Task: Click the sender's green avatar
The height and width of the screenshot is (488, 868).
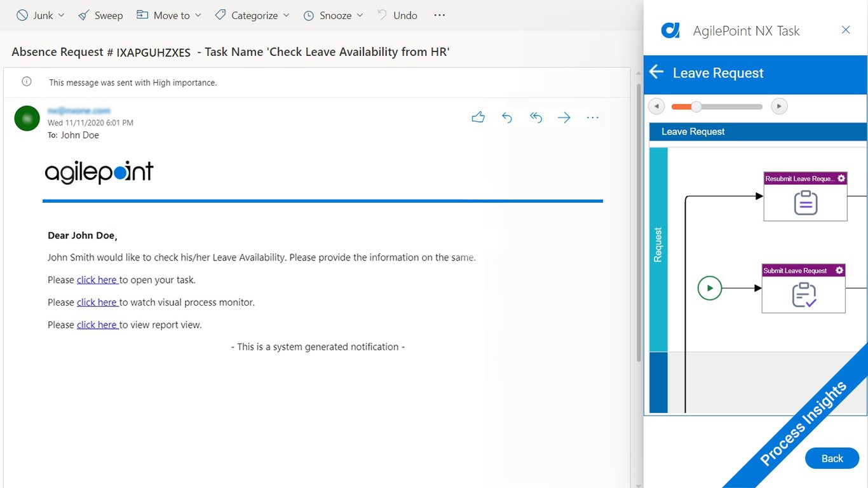Action: point(27,118)
